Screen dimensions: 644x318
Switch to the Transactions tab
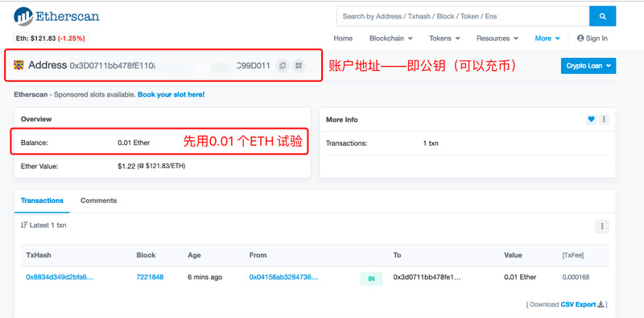point(42,200)
